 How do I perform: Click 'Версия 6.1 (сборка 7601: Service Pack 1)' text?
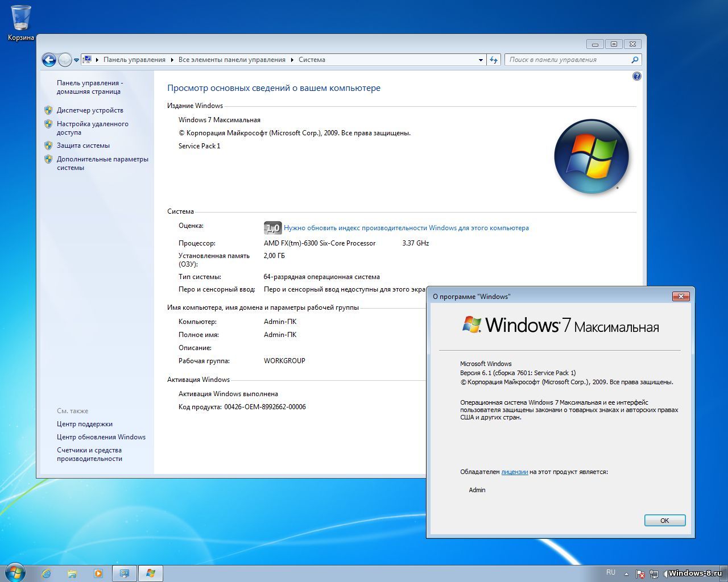click(518, 373)
